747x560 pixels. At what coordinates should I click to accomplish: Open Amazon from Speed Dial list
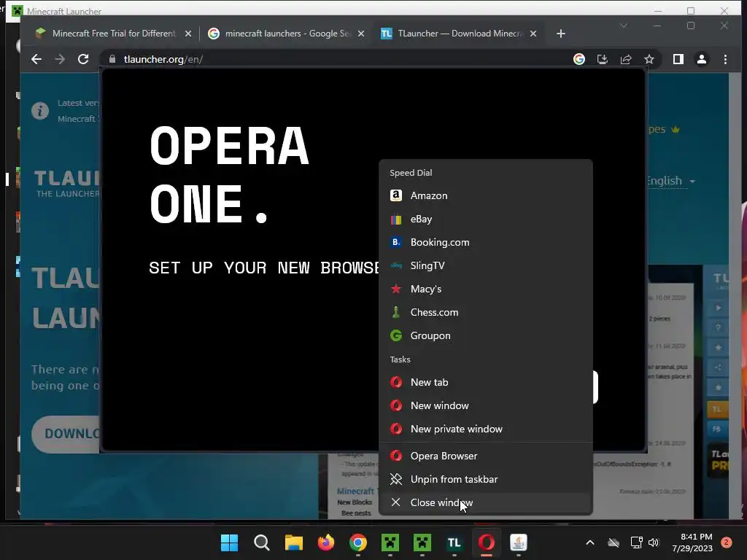coord(485,195)
